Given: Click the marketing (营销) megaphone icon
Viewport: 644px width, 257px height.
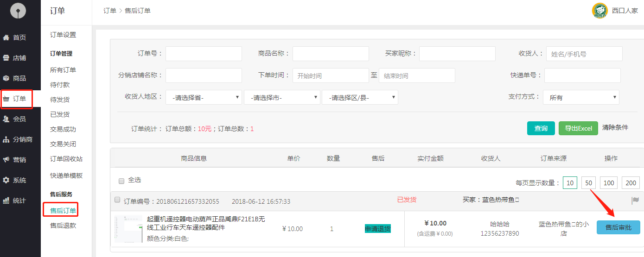Looking at the screenshot, I should click(6, 160).
